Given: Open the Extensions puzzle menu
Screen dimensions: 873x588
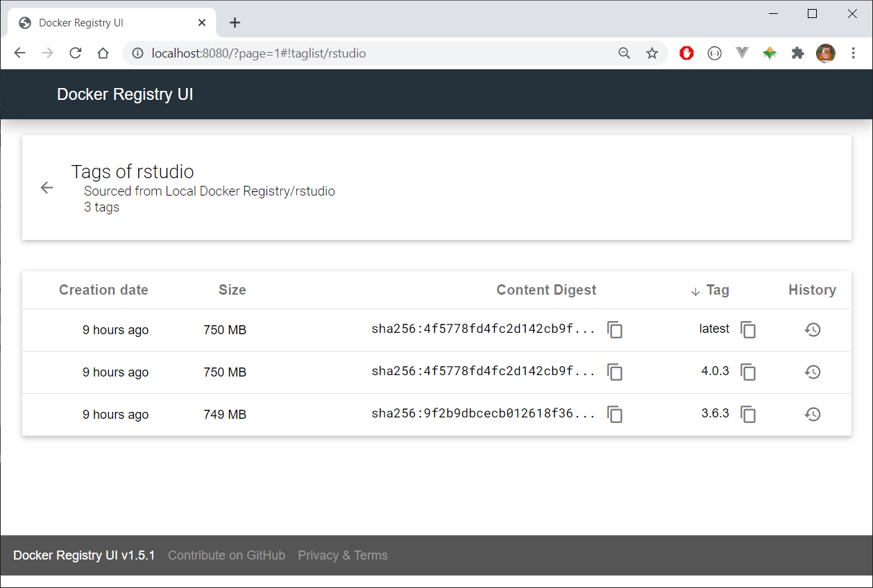Looking at the screenshot, I should 798,53.
